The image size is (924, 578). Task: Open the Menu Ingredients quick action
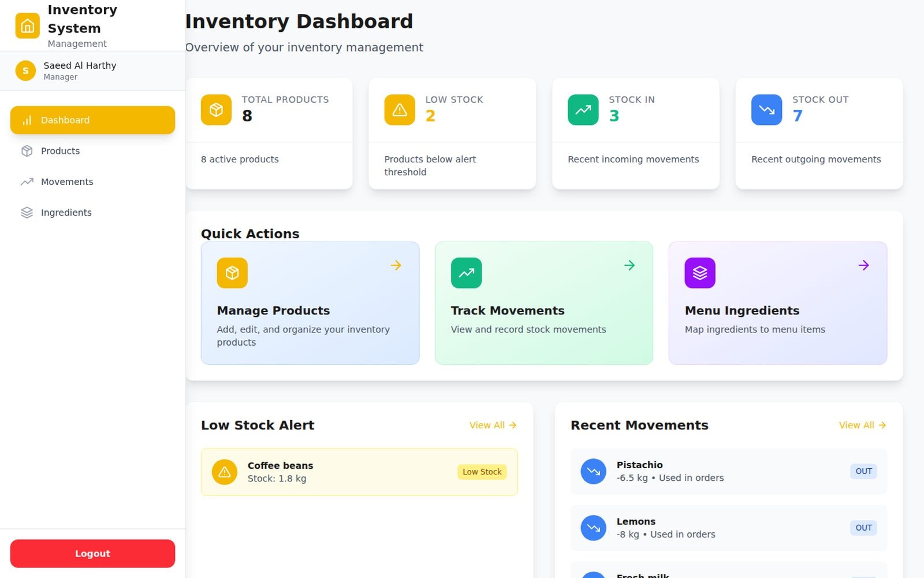click(778, 303)
